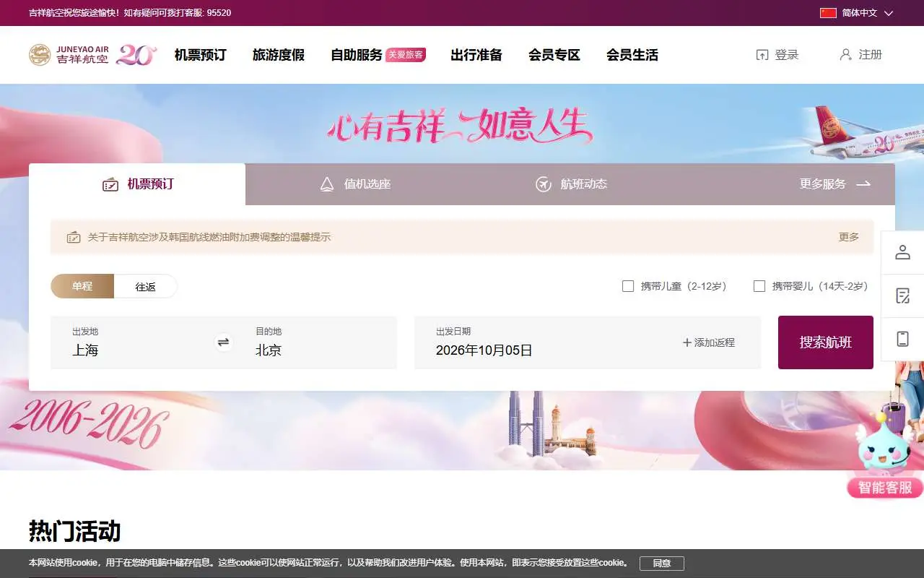Click the Juneyao Air logo
This screenshot has width=924, height=578.
[69, 55]
